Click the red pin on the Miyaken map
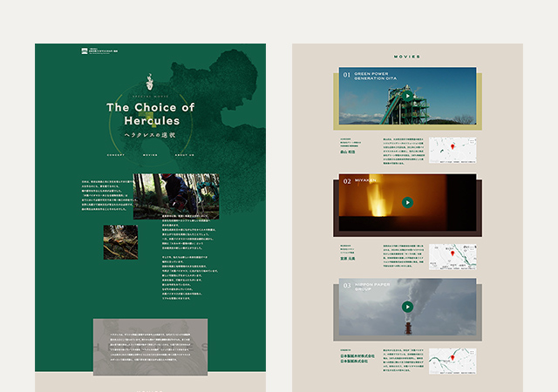The height and width of the screenshot is (392, 558). point(453,253)
